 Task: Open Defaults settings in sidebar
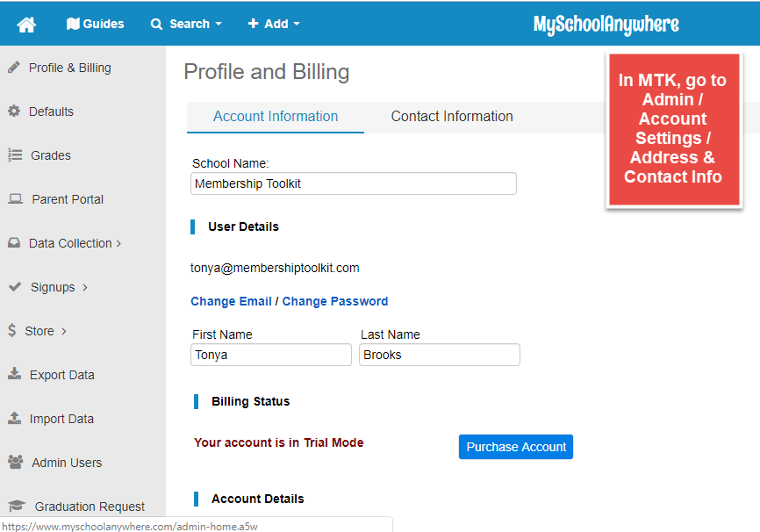[x=51, y=111]
